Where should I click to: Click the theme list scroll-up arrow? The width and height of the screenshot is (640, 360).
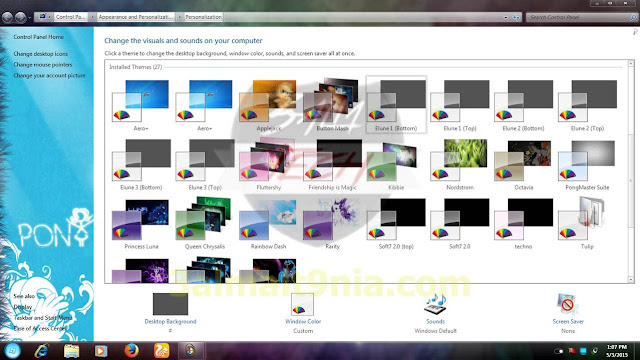coord(631,64)
